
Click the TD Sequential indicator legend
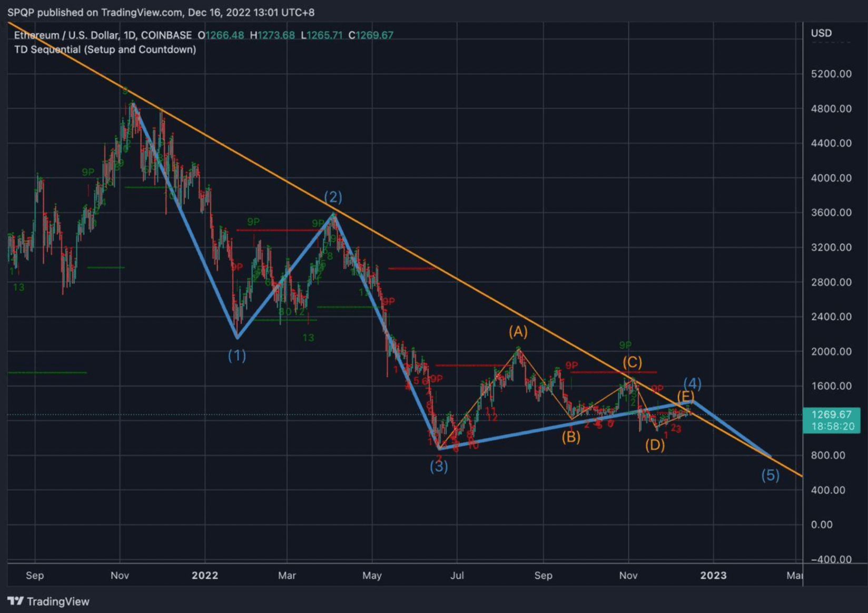105,50
